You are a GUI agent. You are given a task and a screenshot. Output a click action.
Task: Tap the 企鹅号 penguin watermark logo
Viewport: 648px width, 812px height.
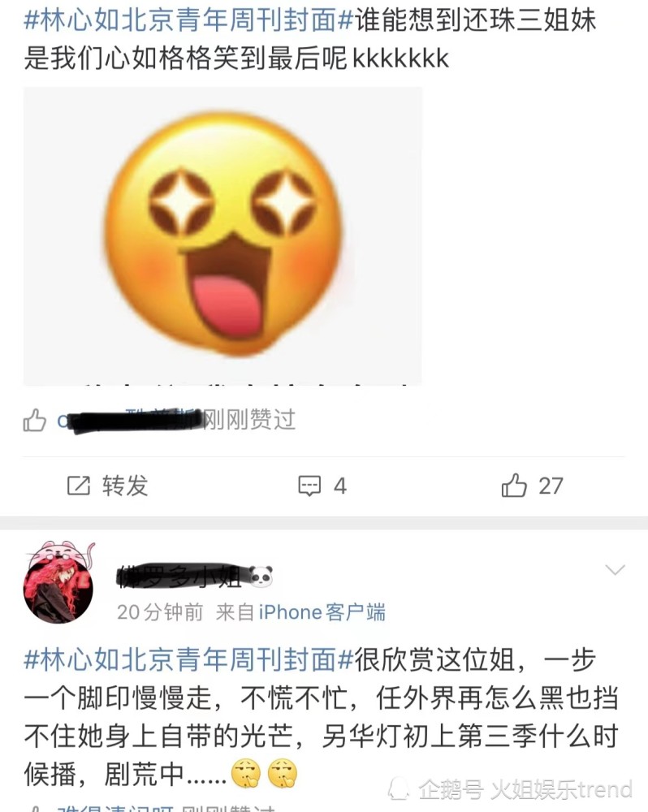click(399, 788)
